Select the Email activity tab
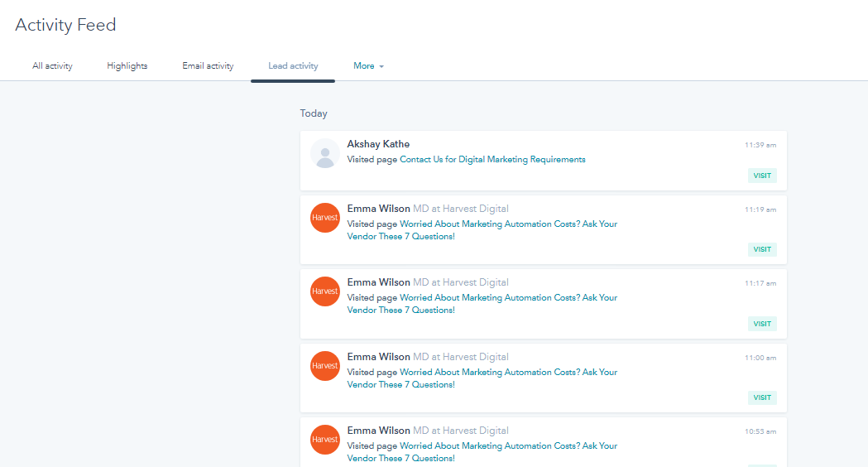 pyautogui.click(x=209, y=66)
